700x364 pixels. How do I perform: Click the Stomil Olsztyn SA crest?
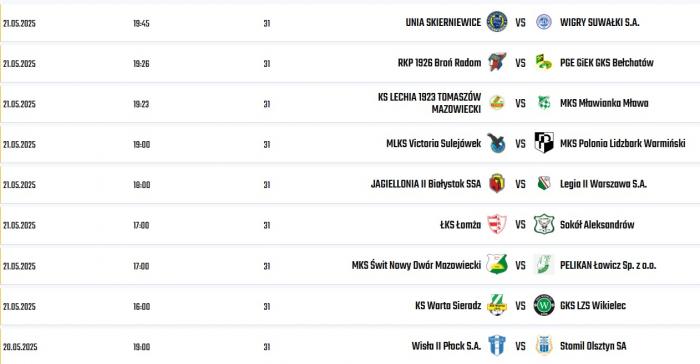click(544, 346)
